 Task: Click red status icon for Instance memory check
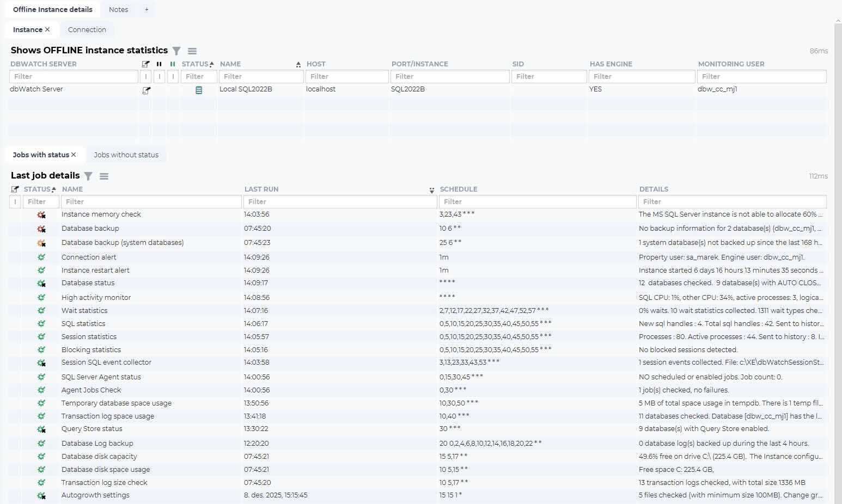41,215
